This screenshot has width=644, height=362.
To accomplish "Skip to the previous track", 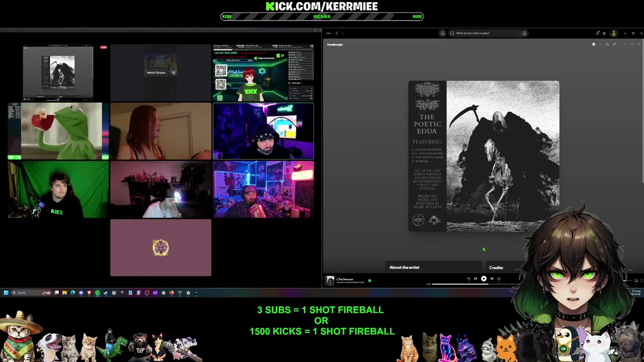I will [x=475, y=279].
